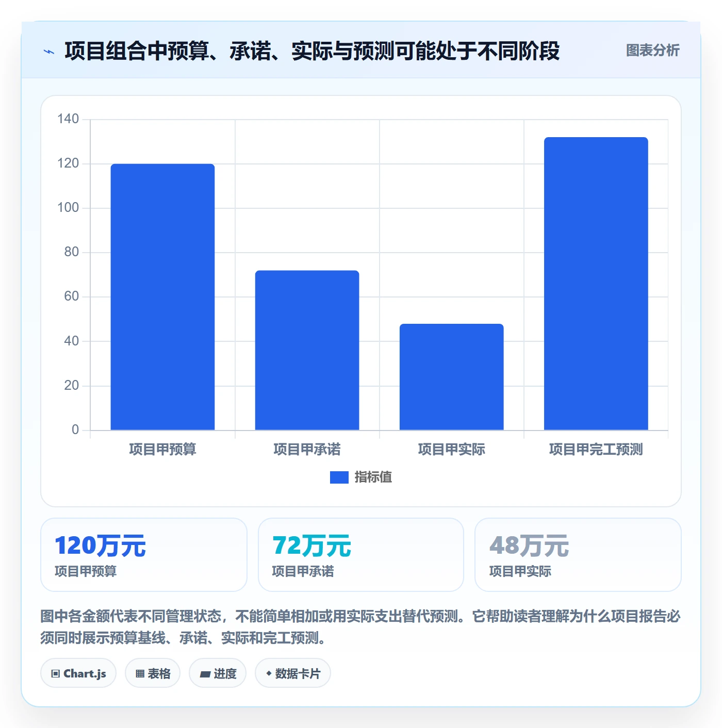Select the 表格 tag chip

(x=153, y=673)
